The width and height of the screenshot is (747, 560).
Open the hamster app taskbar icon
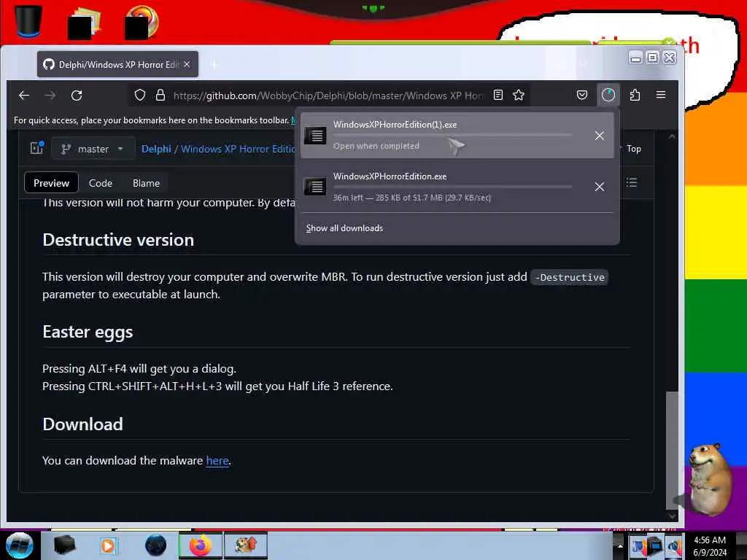(x=246, y=545)
